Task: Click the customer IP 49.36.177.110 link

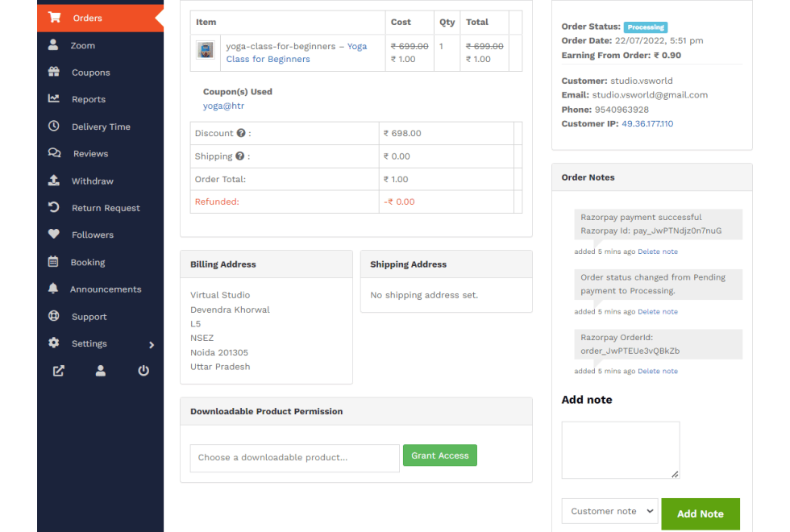Action: click(647, 123)
